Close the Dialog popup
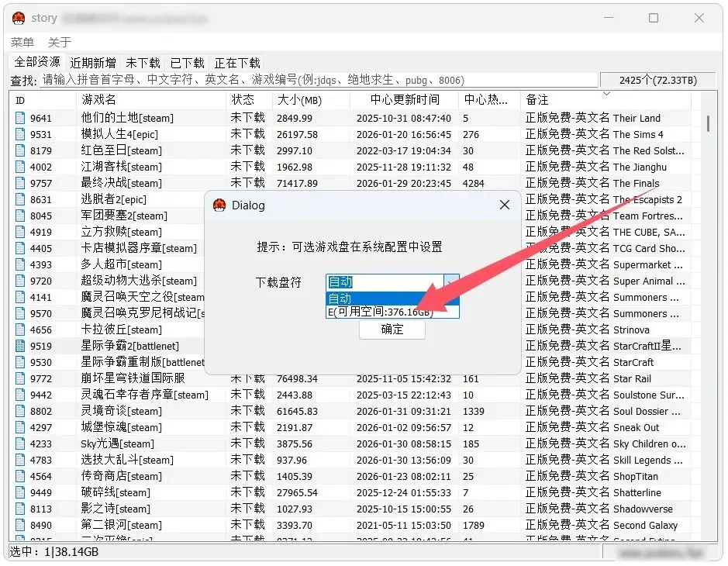This screenshot has height=566, width=728. coord(505,205)
